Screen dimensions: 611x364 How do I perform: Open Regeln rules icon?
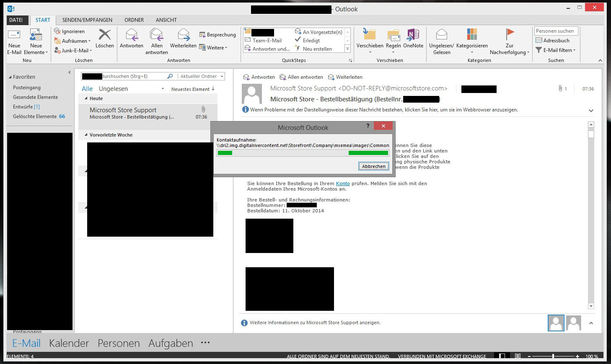[x=394, y=41]
